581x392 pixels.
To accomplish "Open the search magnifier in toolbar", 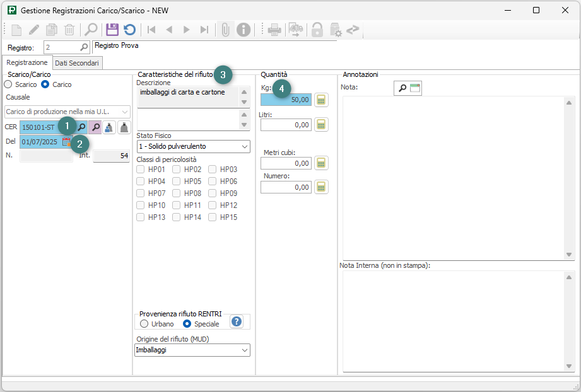I will coord(91,30).
